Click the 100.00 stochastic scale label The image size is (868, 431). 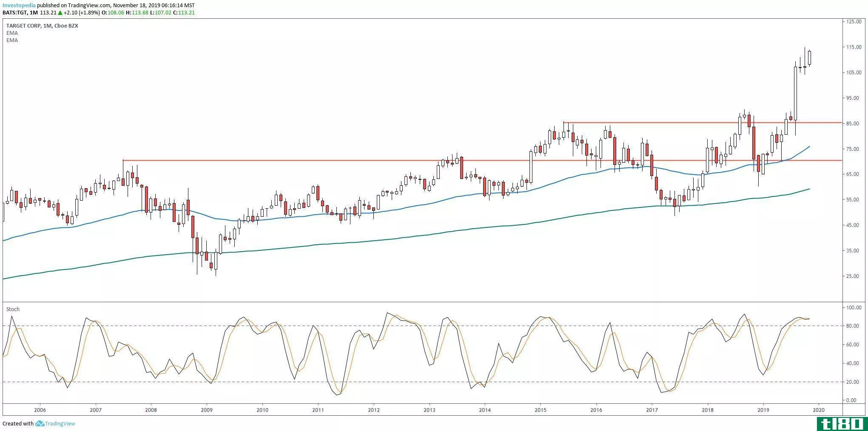tap(854, 307)
